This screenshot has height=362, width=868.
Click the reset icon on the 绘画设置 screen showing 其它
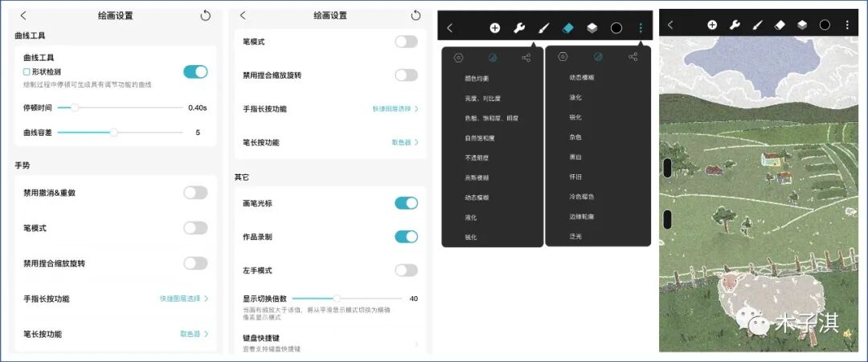416,15
